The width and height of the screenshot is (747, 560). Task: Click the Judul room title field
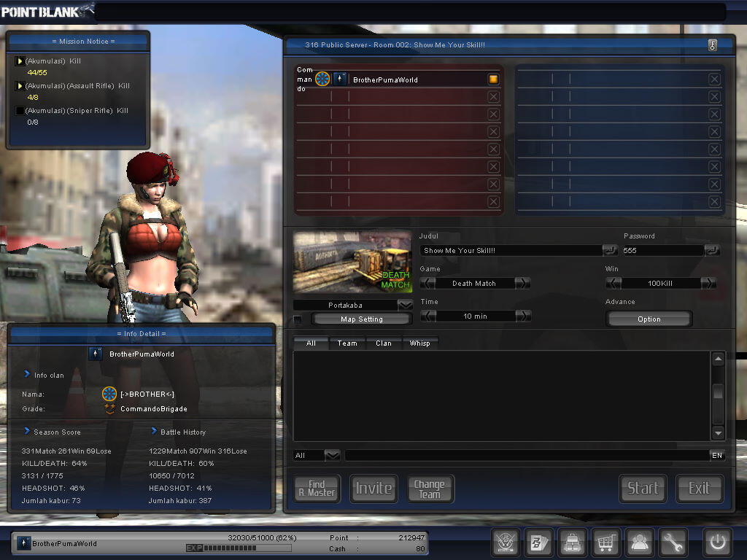511,251
